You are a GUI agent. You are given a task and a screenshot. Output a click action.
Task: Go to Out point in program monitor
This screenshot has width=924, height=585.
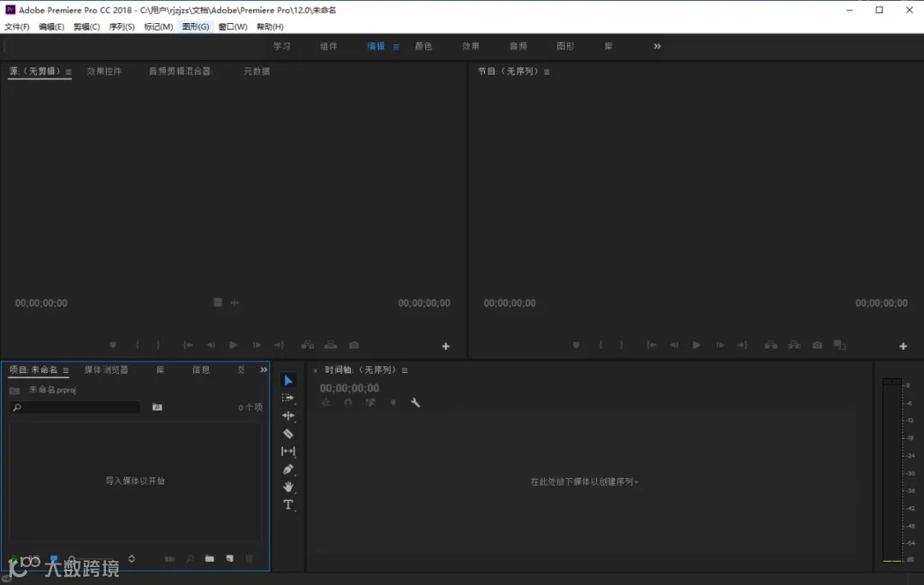point(743,346)
